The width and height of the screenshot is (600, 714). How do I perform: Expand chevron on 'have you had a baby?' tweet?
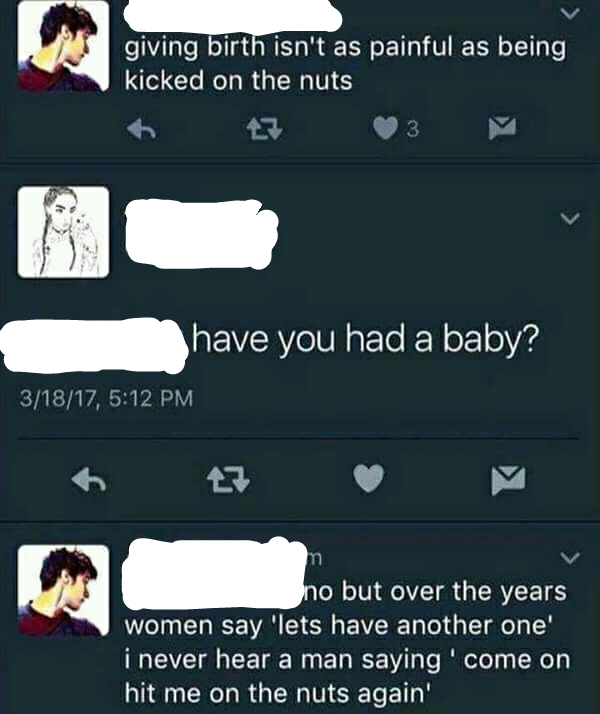pyautogui.click(x=569, y=218)
